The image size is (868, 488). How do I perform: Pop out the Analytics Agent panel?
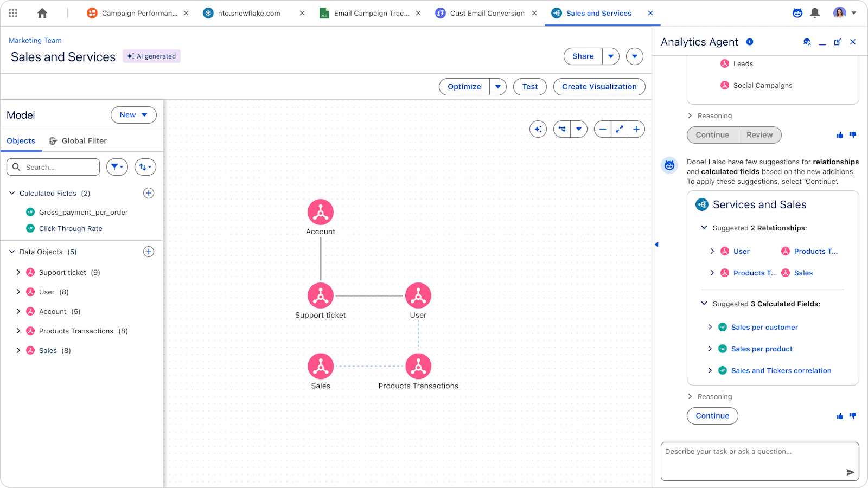[838, 42]
